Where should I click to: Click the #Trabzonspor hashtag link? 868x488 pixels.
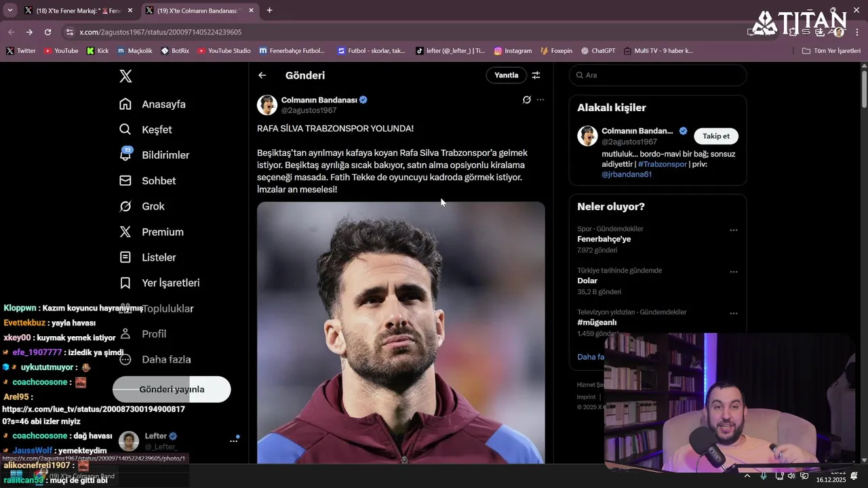tap(663, 164)
